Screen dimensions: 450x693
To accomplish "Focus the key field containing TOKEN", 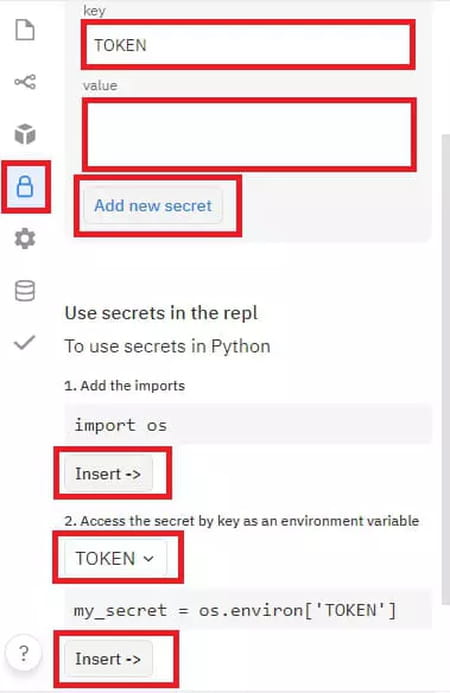I will click(x=248, y=45).
